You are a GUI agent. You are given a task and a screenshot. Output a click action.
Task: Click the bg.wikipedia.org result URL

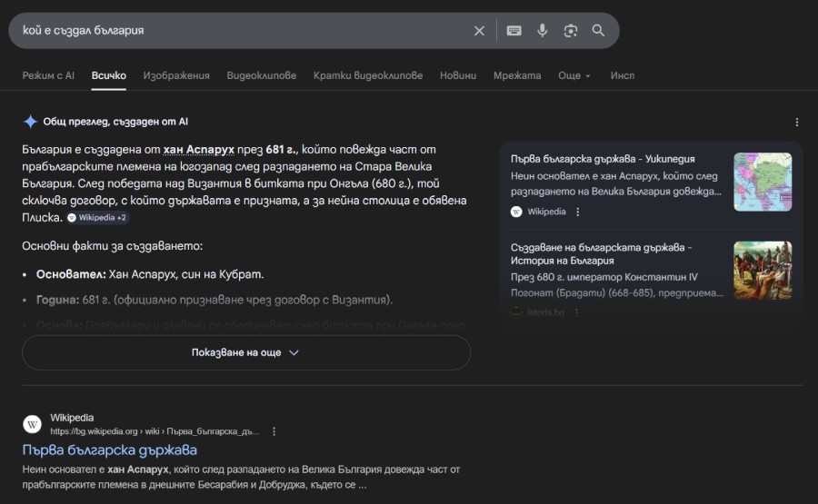155,431
